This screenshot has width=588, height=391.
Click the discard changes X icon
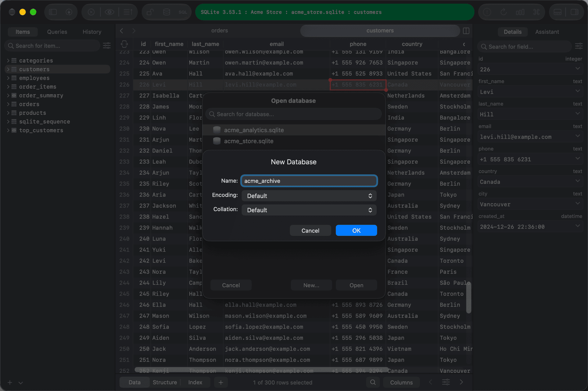91,12
